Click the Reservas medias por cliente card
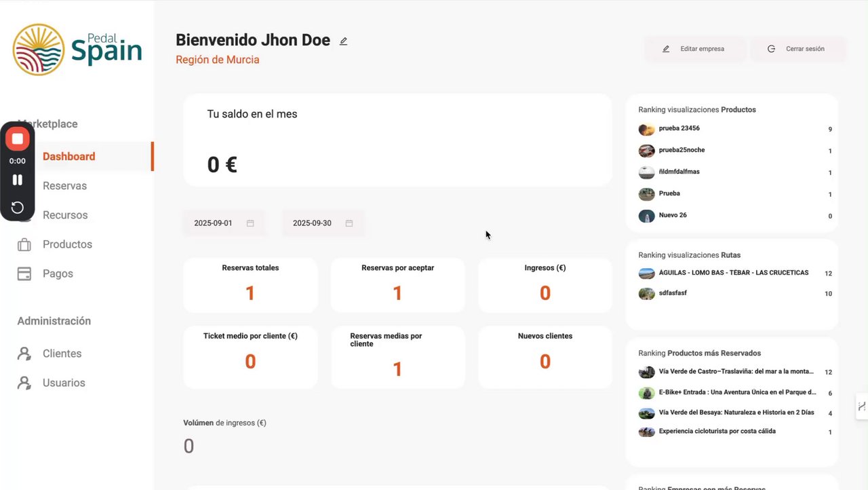The height and width of the screenshot is (490, 868). 397,357
